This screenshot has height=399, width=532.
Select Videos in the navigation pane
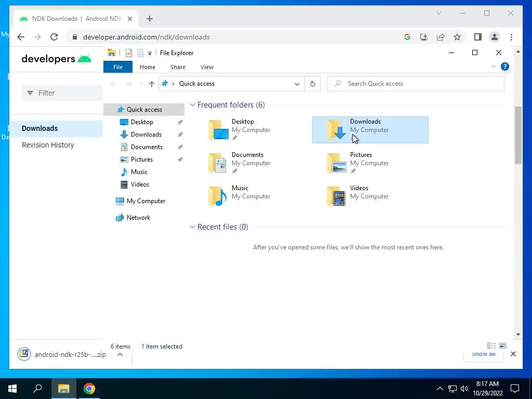140,184
